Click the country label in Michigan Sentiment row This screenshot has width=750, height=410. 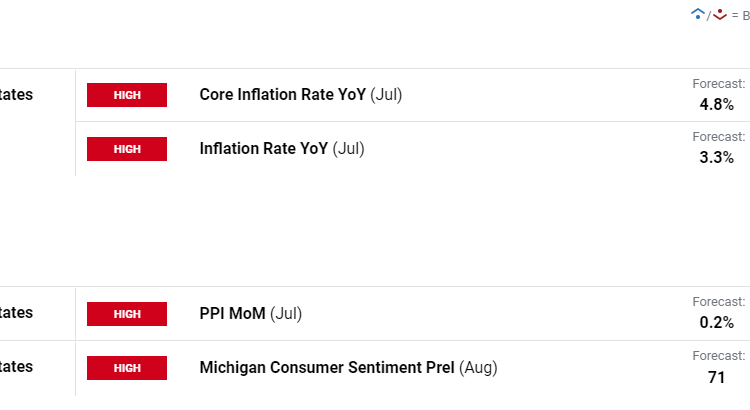pyautogui.click(x=16, y=367)
